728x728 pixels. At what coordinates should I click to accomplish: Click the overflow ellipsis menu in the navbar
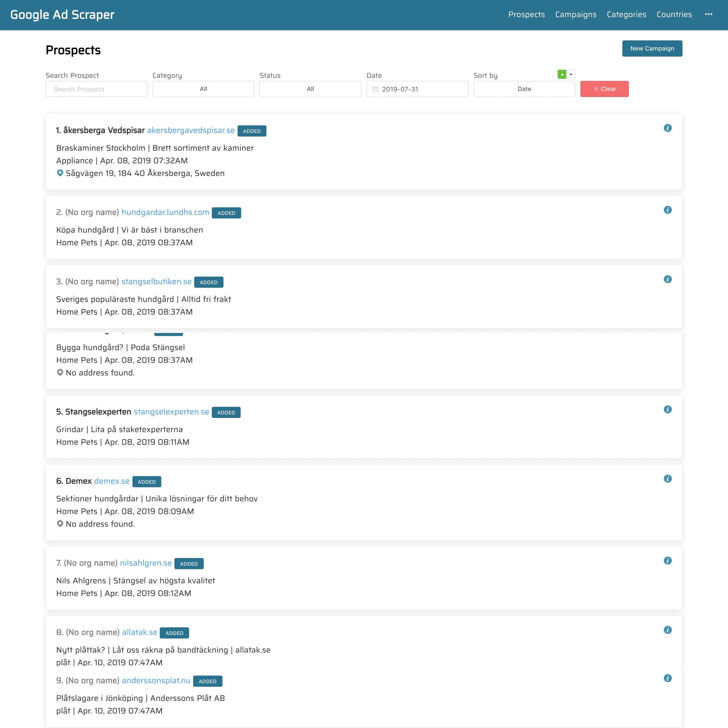pos(709,14)
